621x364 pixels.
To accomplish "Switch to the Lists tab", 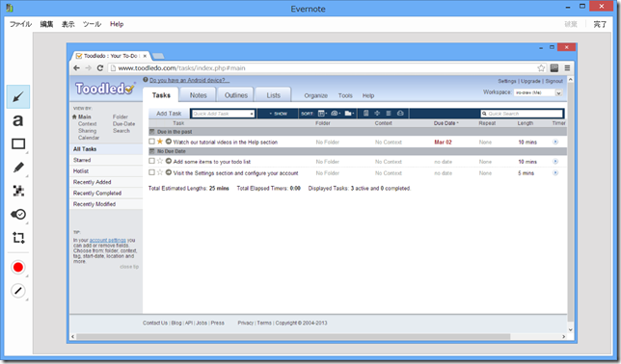I will (273, 95).
